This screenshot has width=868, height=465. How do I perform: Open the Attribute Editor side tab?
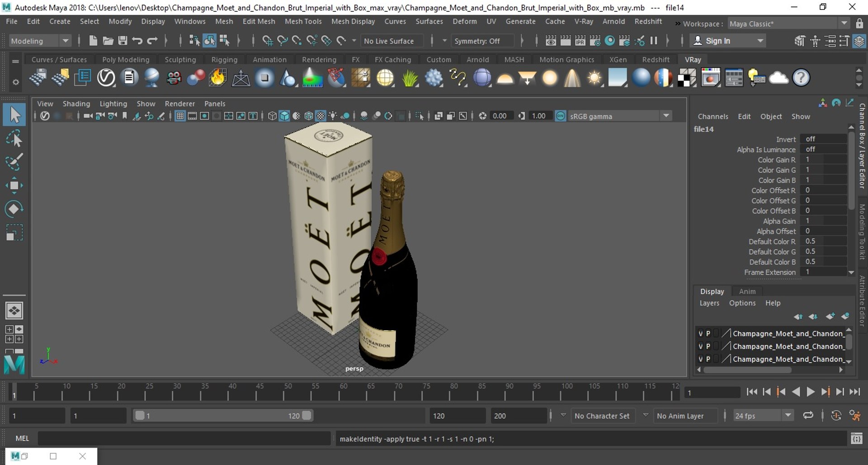coord(862,301)
